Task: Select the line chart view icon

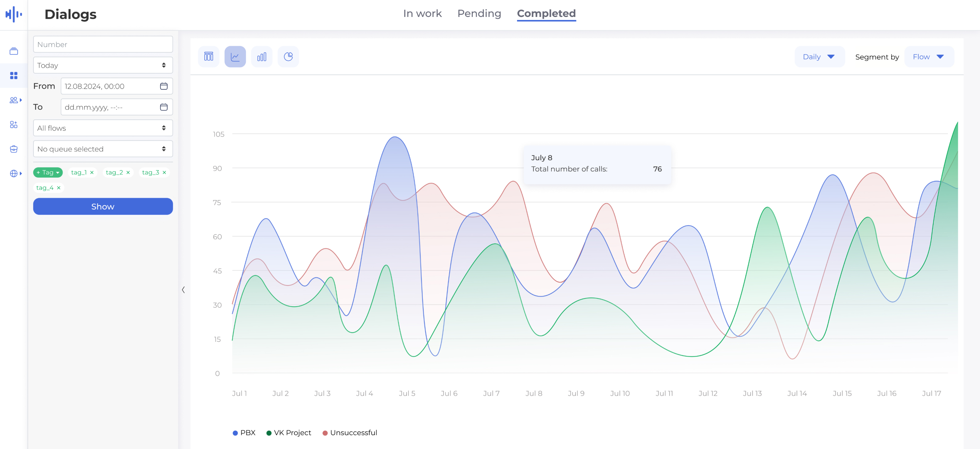Action: point(235,56)
